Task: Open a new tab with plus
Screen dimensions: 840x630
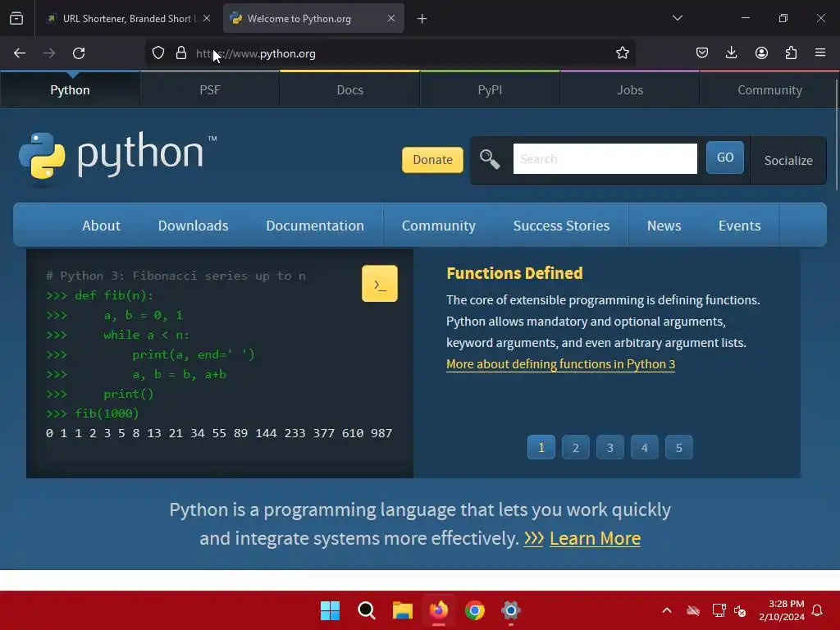Action: click(422, 19)
